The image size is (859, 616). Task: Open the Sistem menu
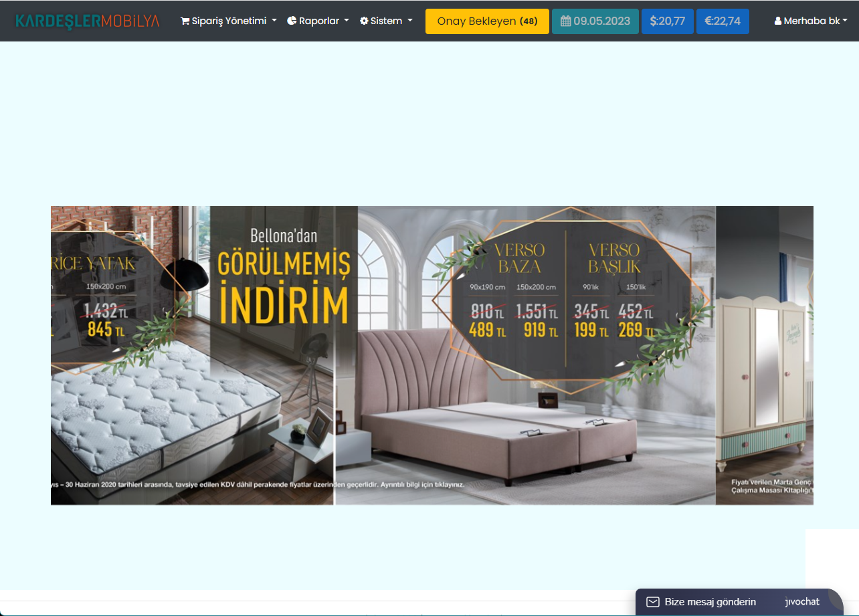click(386, 21)
